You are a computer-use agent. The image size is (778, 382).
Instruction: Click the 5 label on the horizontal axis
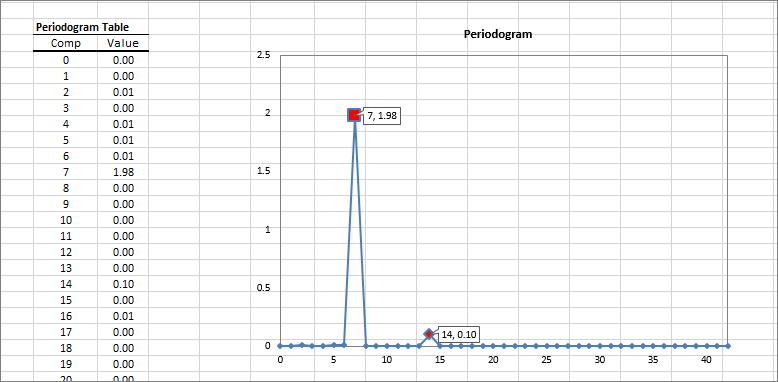tap(333, 359)
